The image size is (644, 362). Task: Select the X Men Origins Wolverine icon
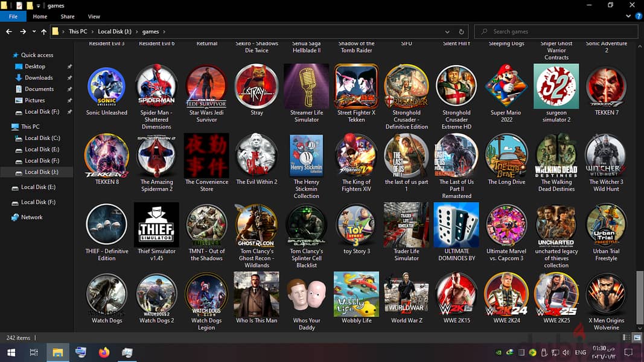pos(606,294)
